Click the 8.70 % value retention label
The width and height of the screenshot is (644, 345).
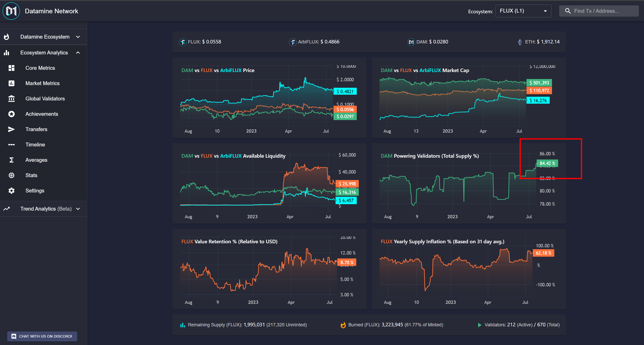pyautogui.click(x=347, y=262)
